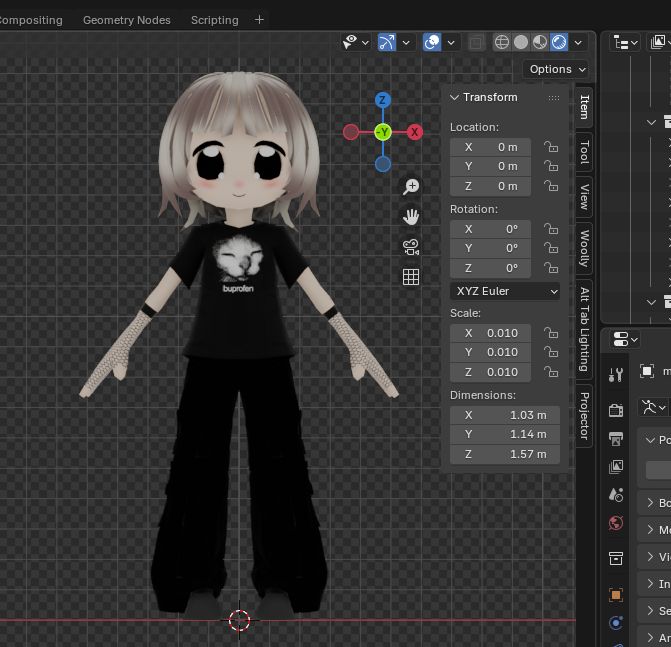The image size is (671, 647).
Task: Click the Location X field
Action: tap(490, 147)
